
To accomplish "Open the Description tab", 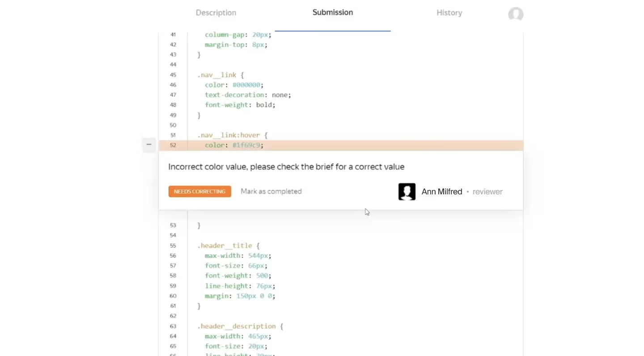I will 216,13.
